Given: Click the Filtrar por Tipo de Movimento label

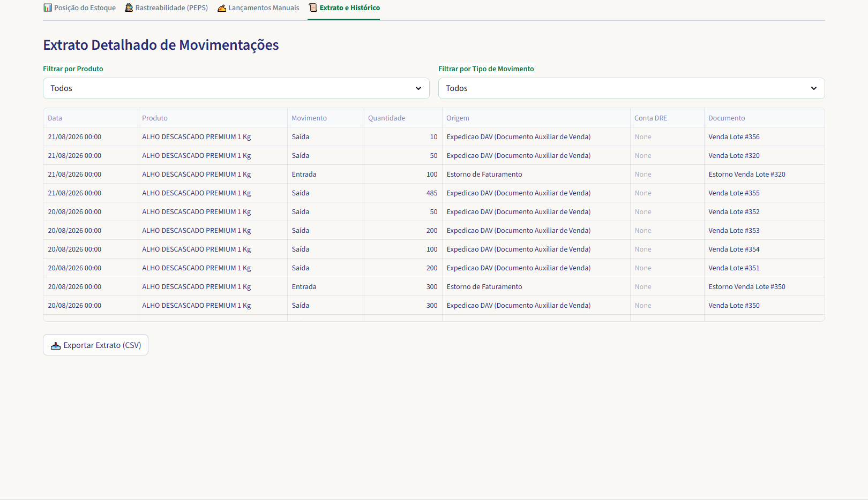Looking at the screenshot, I should pos(486,69).
